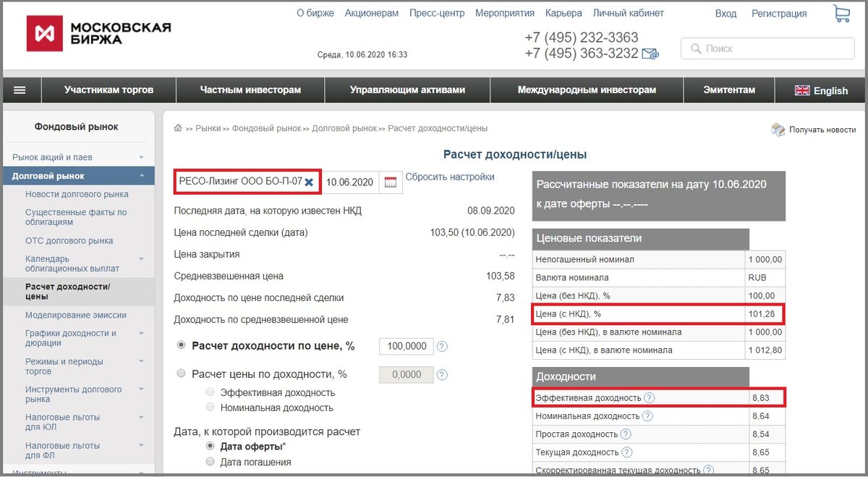Expand Графики доходности и дюрации submenu
This screenshot has width=868, height=477.
[x=142, y=334]
